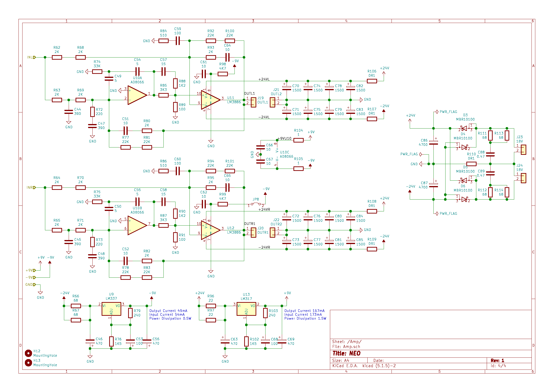Click the 'Size: A4' text
The image size is (554, 392).
click(341, 360)
